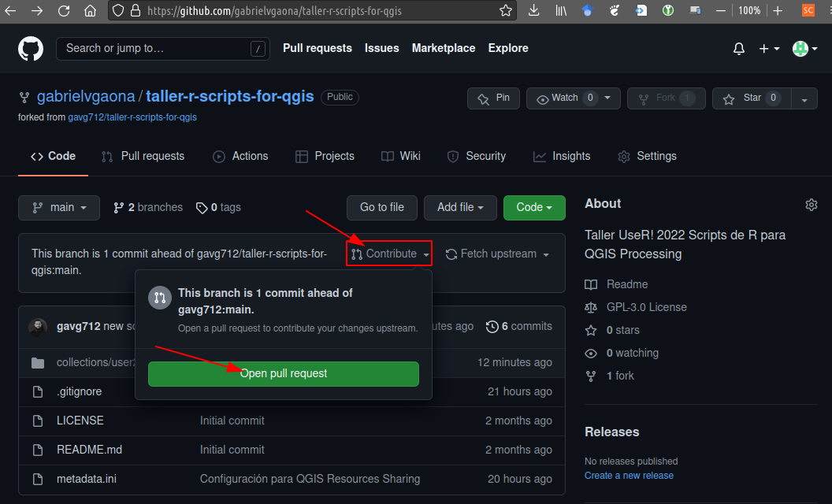The width and height of the screenshot is (832, 504).
Task: Open the Readme via its book icon
Action: click(592, 284)
